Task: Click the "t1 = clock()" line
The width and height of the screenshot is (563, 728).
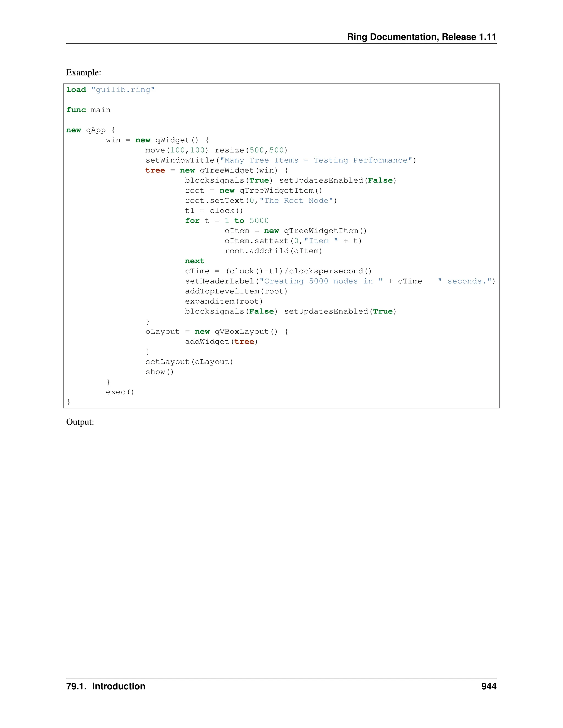Action: point(214,211)
